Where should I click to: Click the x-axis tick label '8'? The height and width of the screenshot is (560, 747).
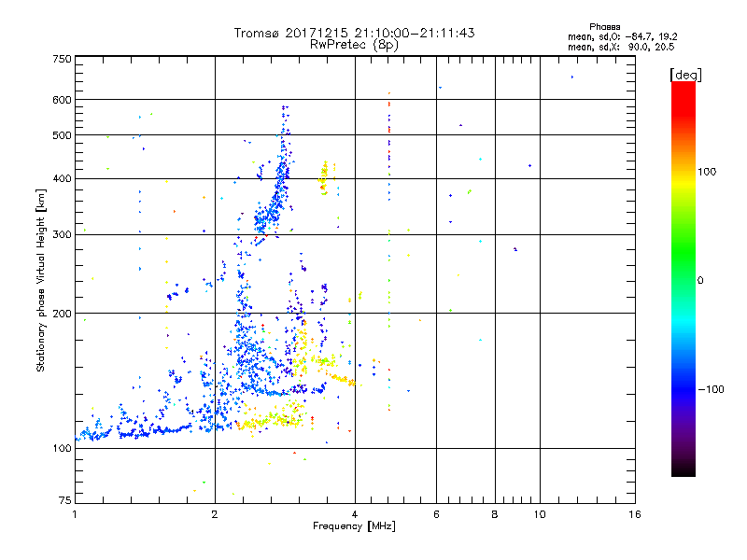[495, 514]
